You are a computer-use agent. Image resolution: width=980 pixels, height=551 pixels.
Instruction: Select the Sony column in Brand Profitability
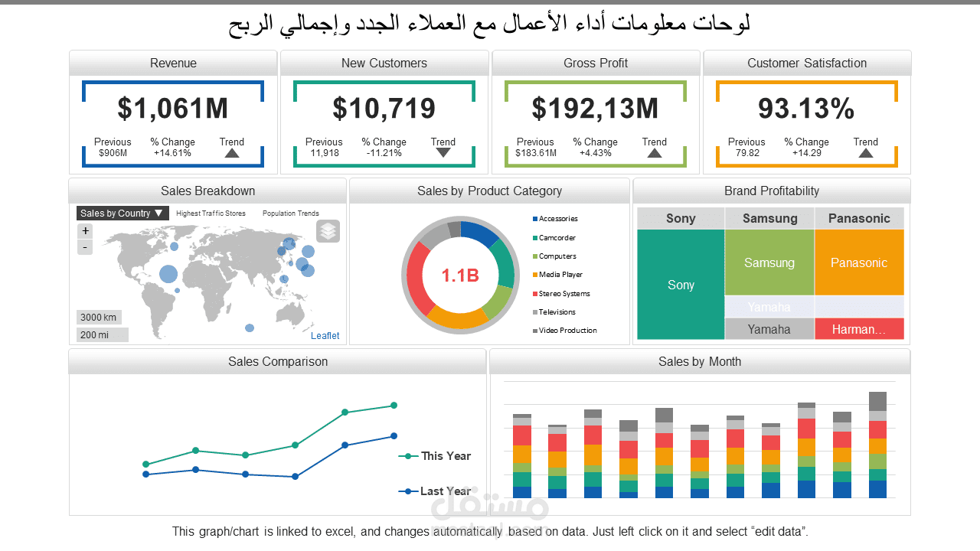click(x=681, y=285)
